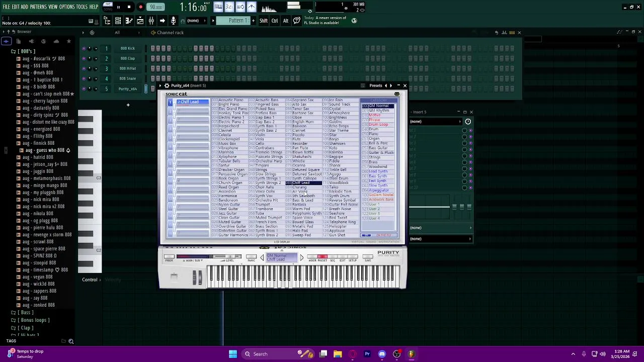The width and height of the screenshot is (644, 362).
Task: Click the SAVE button in Purity
Action: (x=368, y=257)
